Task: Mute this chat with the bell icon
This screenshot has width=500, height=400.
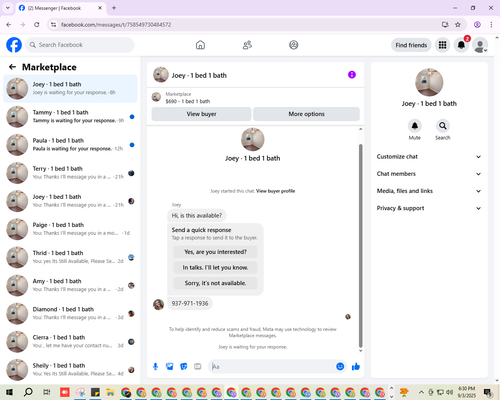Action: point(415,126)
